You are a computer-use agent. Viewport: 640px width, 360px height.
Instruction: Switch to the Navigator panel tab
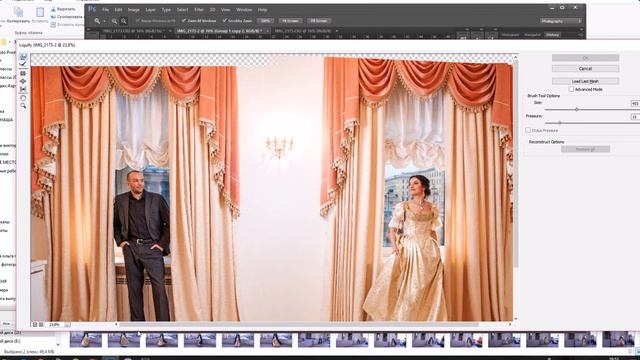click(x=532, y=35)
